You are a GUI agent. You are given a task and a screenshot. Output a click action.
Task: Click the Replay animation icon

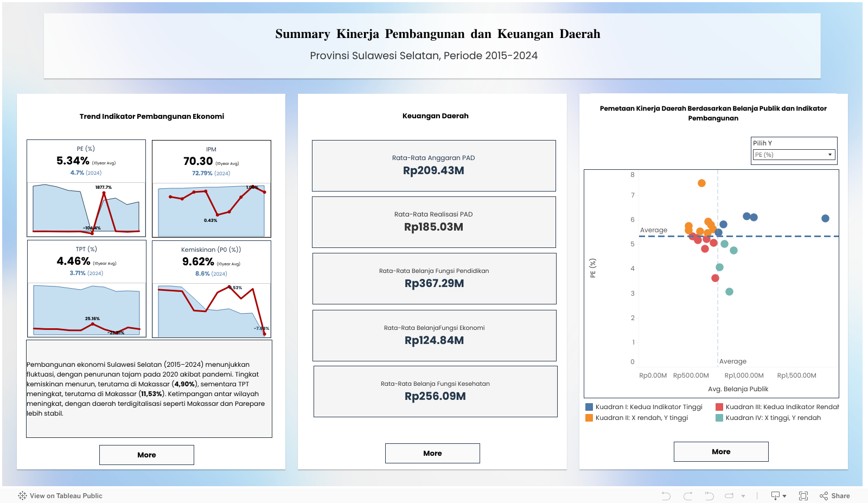729,495
